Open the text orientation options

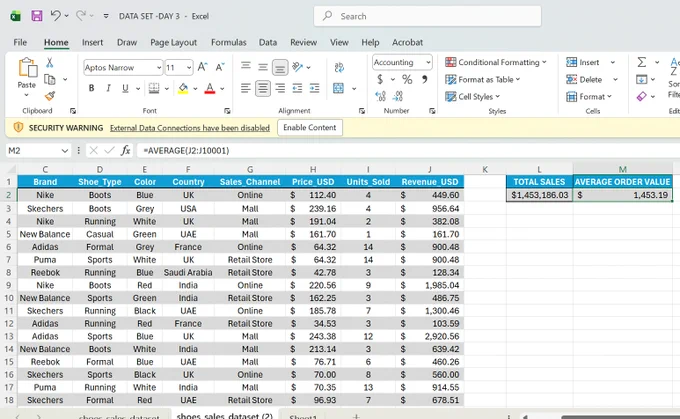[x=298, y=67]
